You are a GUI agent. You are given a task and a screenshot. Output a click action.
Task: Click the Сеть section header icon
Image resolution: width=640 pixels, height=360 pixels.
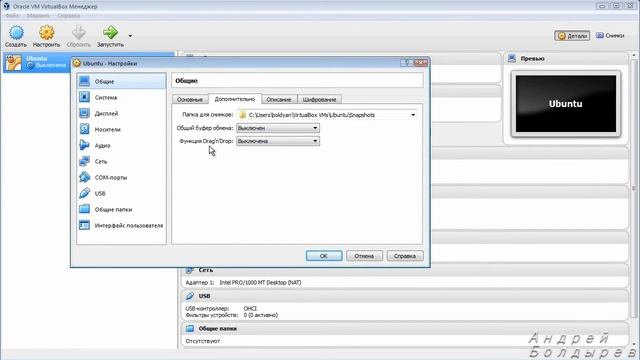(x=189, y=270)
